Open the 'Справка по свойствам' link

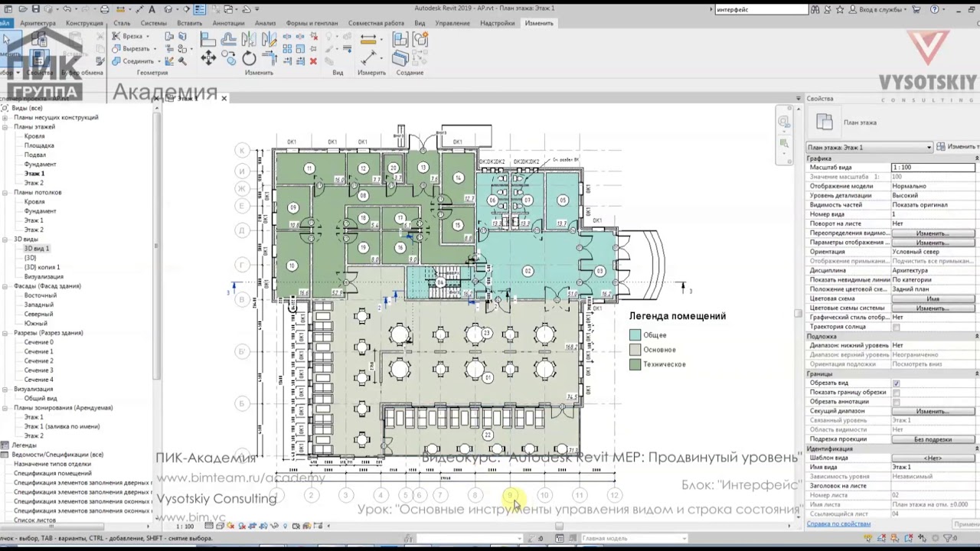(838, 524)
